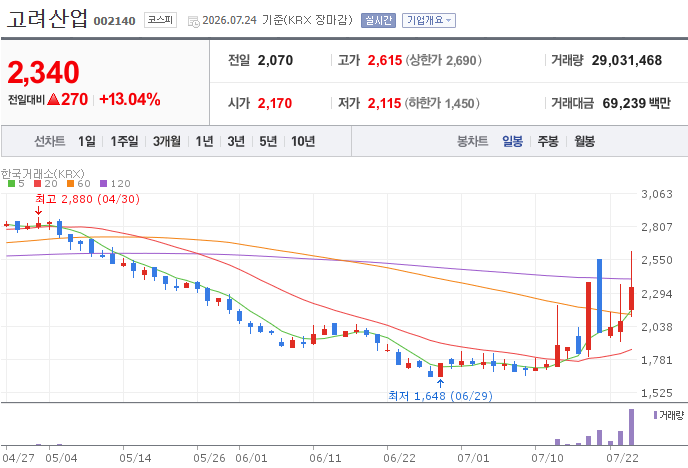Select the 3개월 line chart tab
Image resolution: width=688 pixels, height=468 pixels.
point(167,141)
